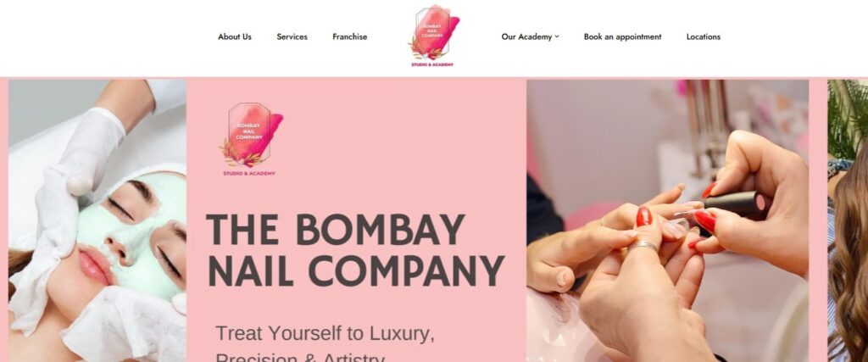Click the silver ring on the finger

(641, 247)
